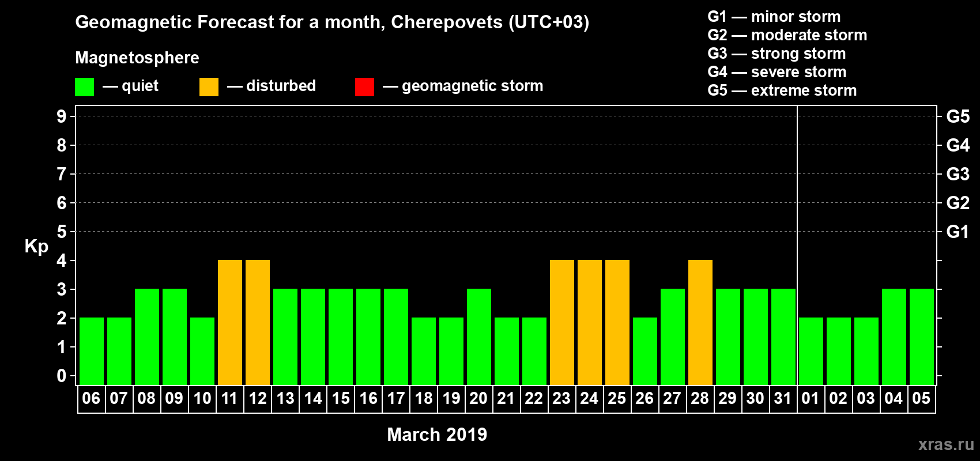980x461 pixels.
Task: Click the green bar for April 01
Action: 811,351
